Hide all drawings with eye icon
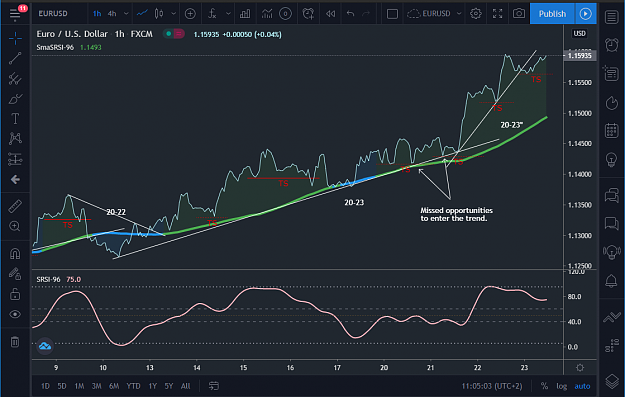625x397 pixels. click(x=15, y=314)
